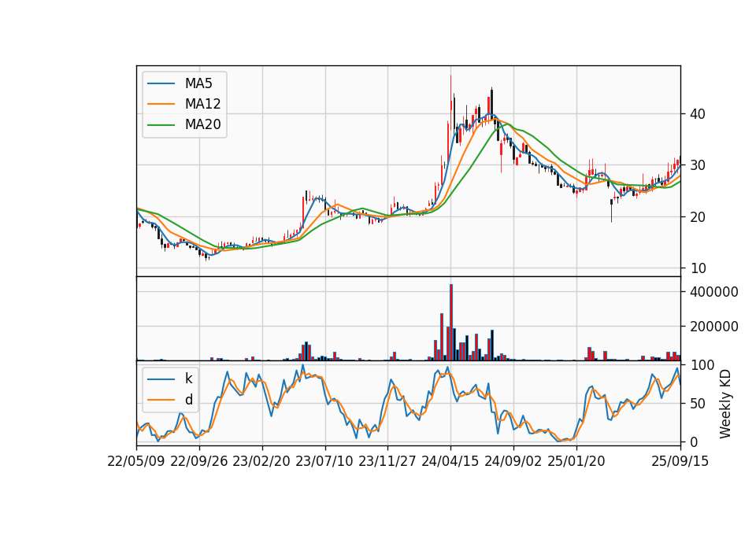Click the volume axis value 200000
The width and height of the screenshot is (756, 543).
[x=714, y=327]
